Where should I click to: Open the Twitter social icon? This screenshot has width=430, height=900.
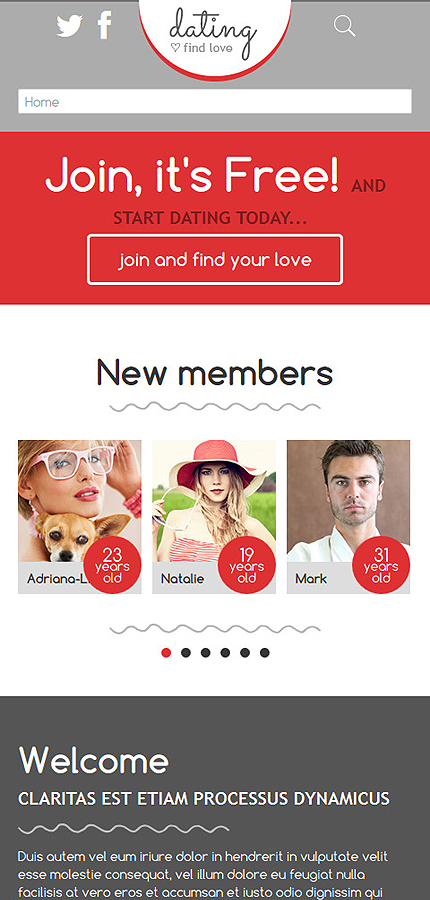coord(69,26)
